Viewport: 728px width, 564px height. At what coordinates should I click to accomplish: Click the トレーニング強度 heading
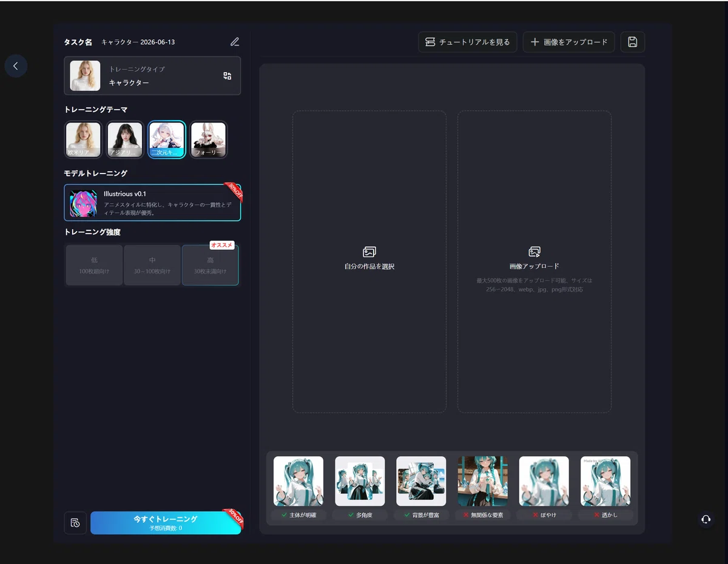click(x=92, y=232)
